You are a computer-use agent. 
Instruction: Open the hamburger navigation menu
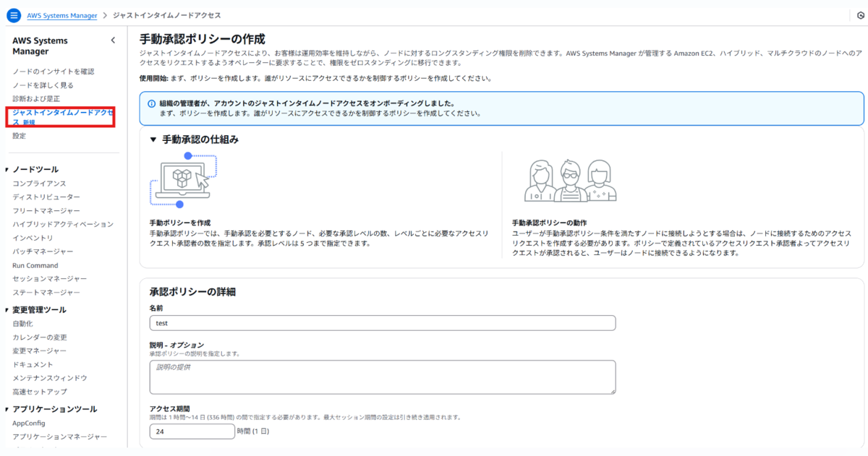(14, 15)
